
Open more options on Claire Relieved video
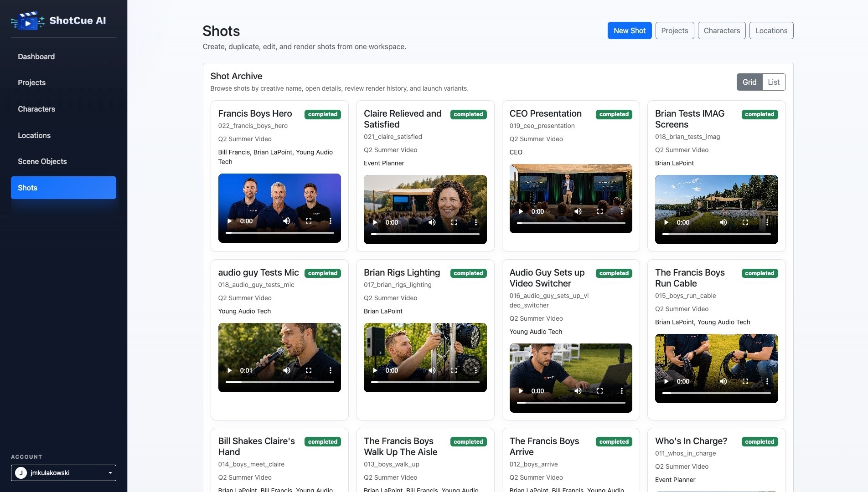pyautogui.click(x=476, y=222)
